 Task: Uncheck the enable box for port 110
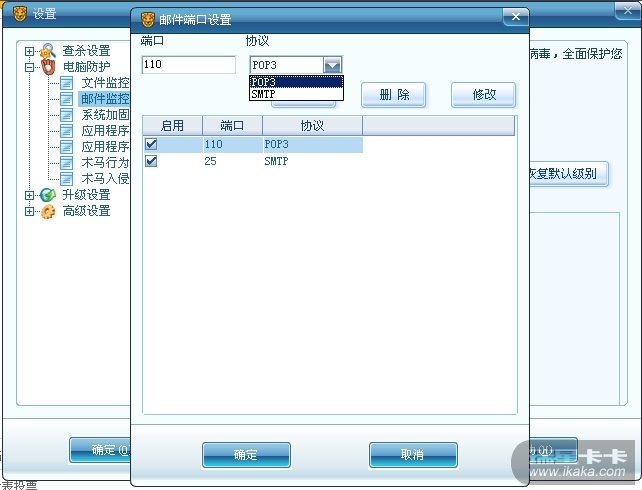pyautogui.click(x=151, y=144)
